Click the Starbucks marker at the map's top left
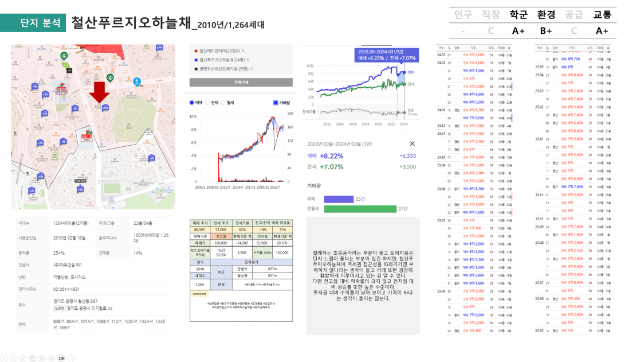The image size is (644, 362). click(64, 56)
